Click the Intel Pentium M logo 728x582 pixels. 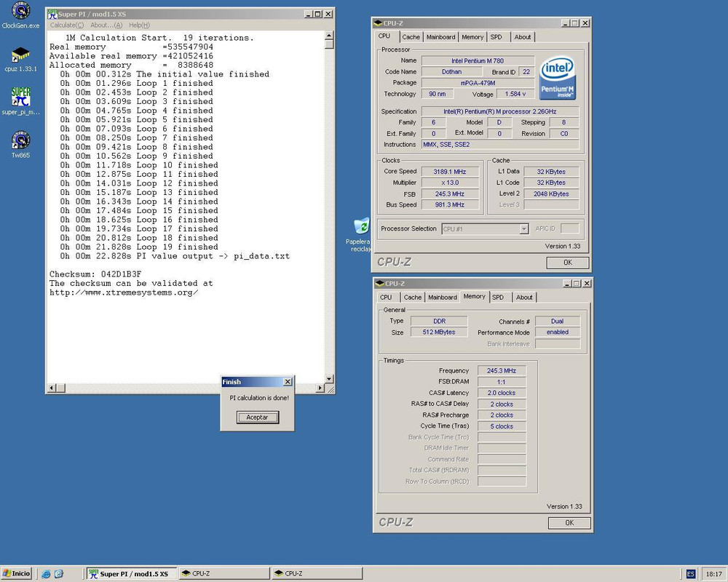[557, 78]
